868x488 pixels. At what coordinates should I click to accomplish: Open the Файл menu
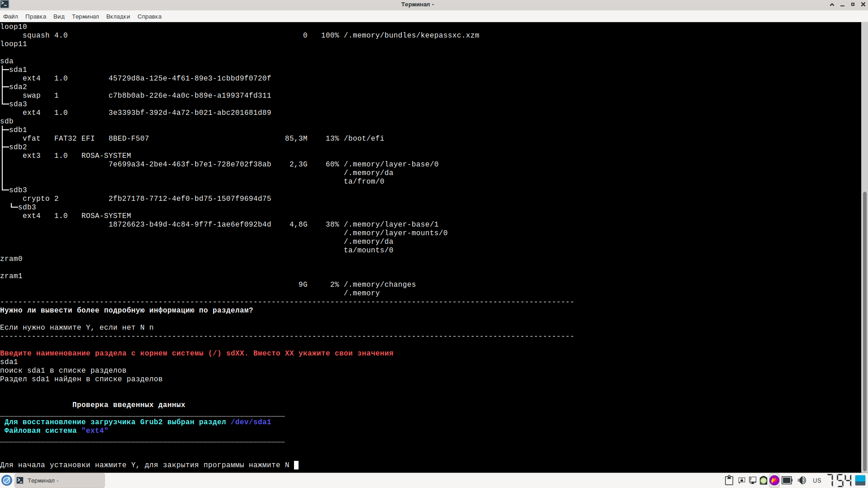click(10, 16)
